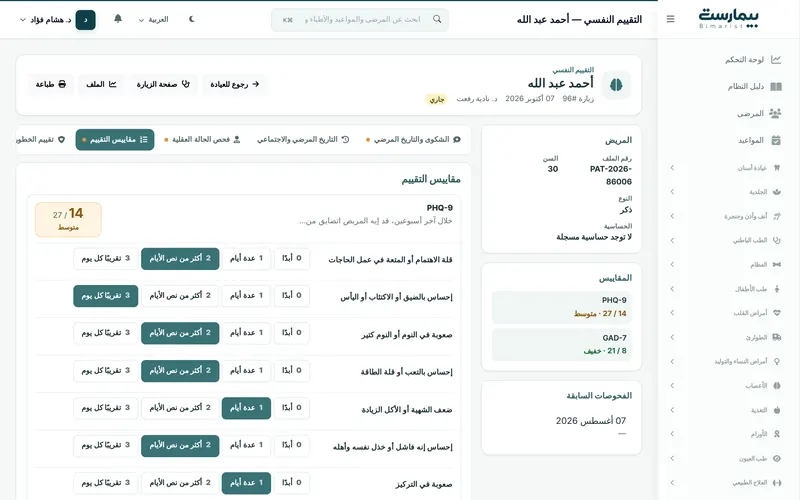This screenshot has width=800, height=500.
Task: Click the 14 / 27 متوسط score badge
Action: pos(68,220)
